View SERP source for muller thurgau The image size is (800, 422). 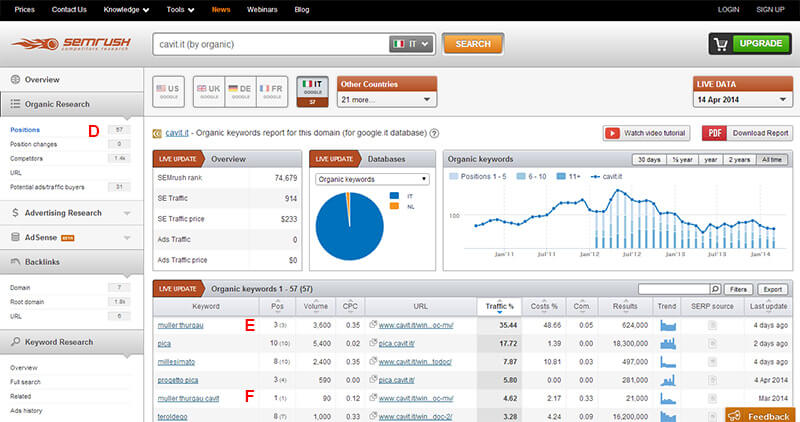[712, 325]
